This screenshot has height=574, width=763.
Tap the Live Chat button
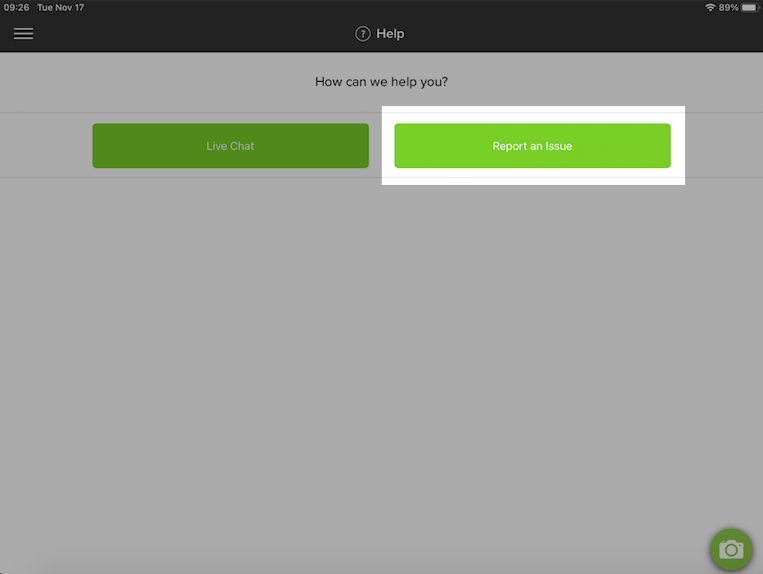(x=231, y=146)
